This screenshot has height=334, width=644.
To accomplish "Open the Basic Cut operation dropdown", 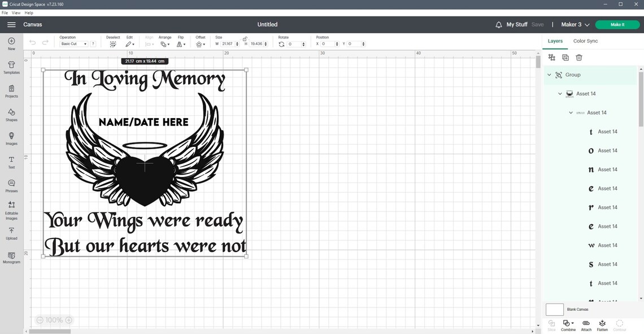I will pos(73,44).
